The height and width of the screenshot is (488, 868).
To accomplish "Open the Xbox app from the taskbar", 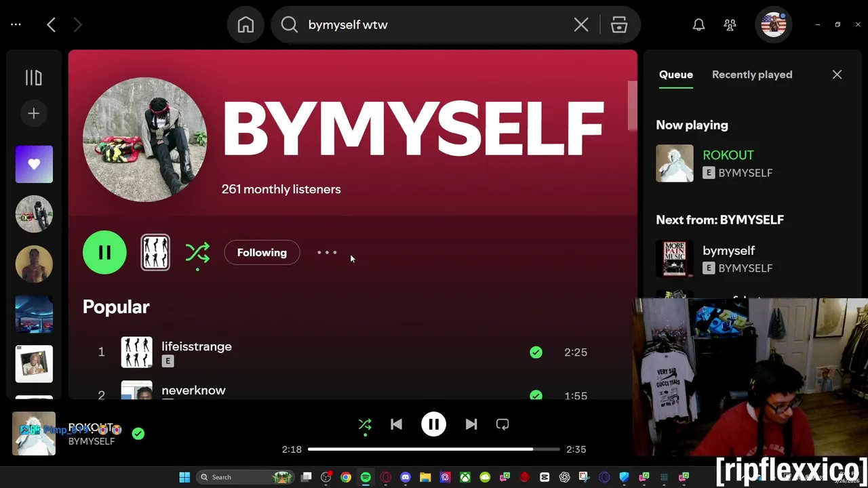I will (465, 477).
